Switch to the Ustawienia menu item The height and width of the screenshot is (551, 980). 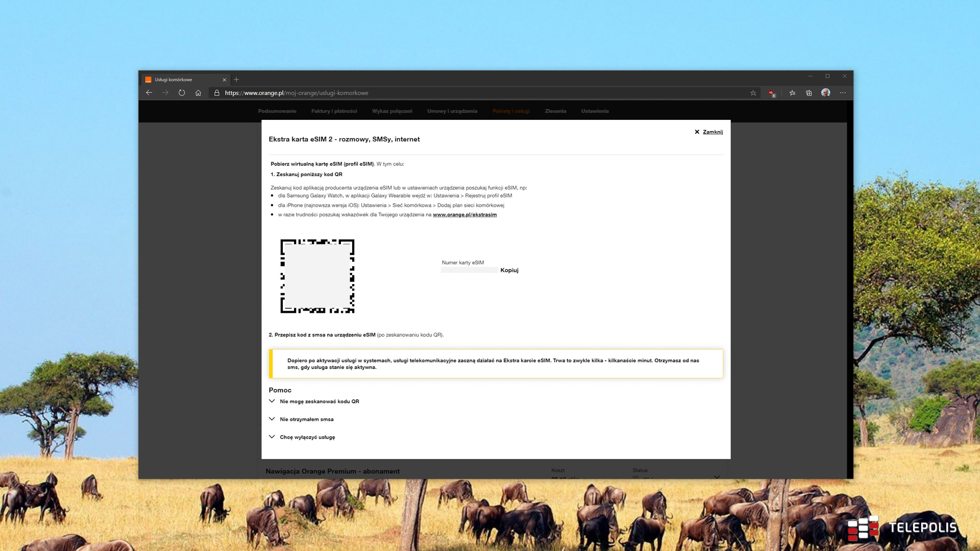(x=595, y=111)
